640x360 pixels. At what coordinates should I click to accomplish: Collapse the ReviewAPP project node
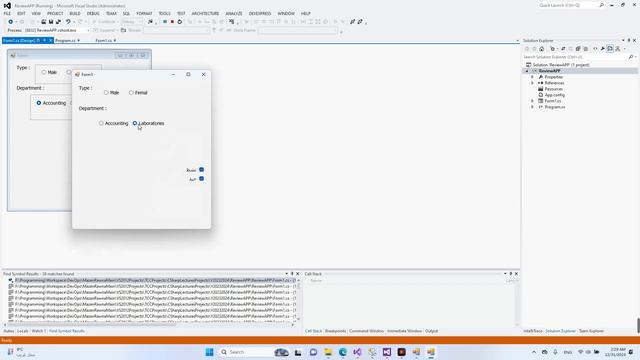[527, 71]
